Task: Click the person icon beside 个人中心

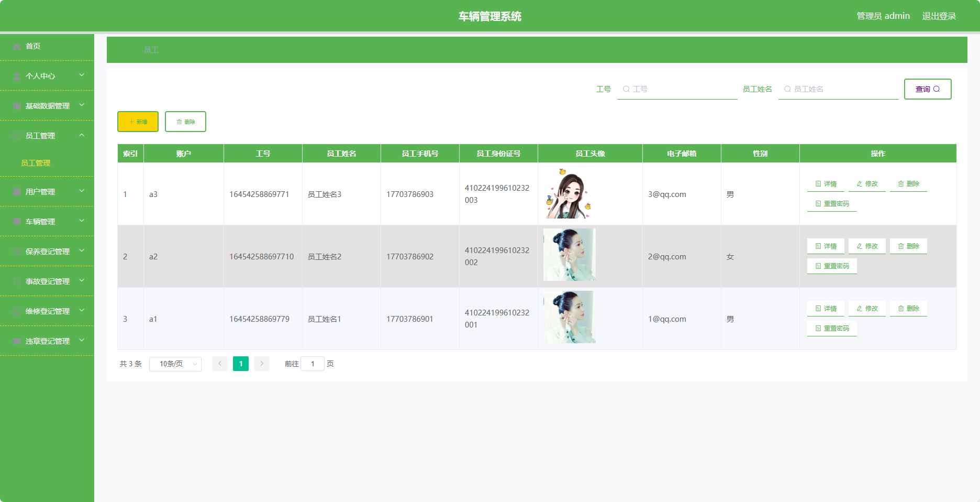Action: point(17,77)
